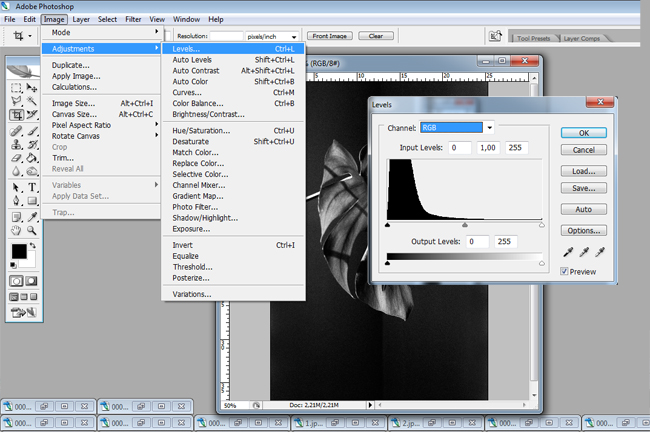Click the black point eyedropper in Levels

(567, 254)
